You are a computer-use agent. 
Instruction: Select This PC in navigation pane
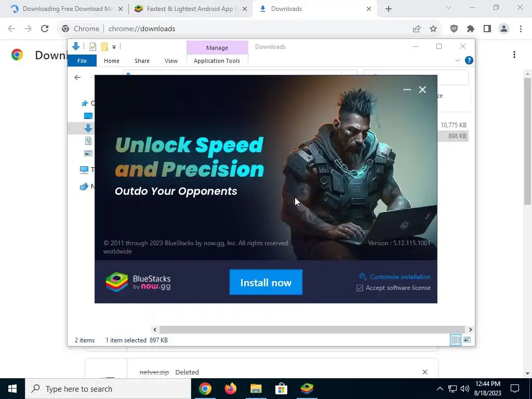tap(84, 170)
